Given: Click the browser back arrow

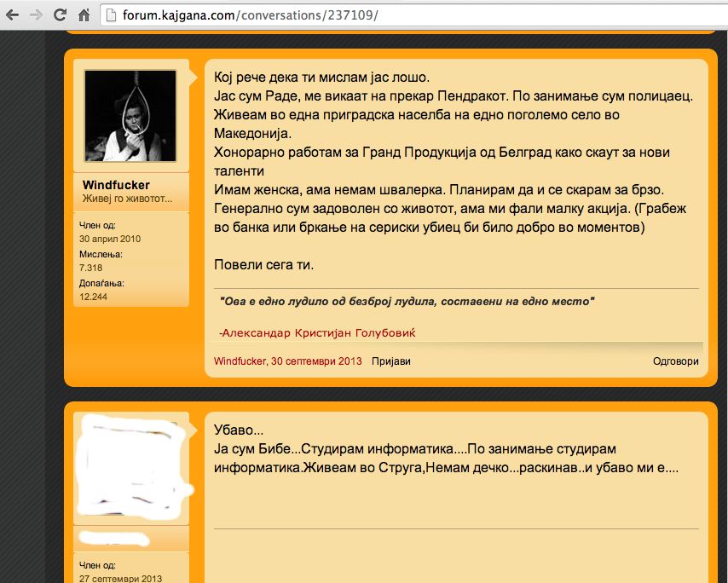Looking at the screenshot, I should point(12,15).
